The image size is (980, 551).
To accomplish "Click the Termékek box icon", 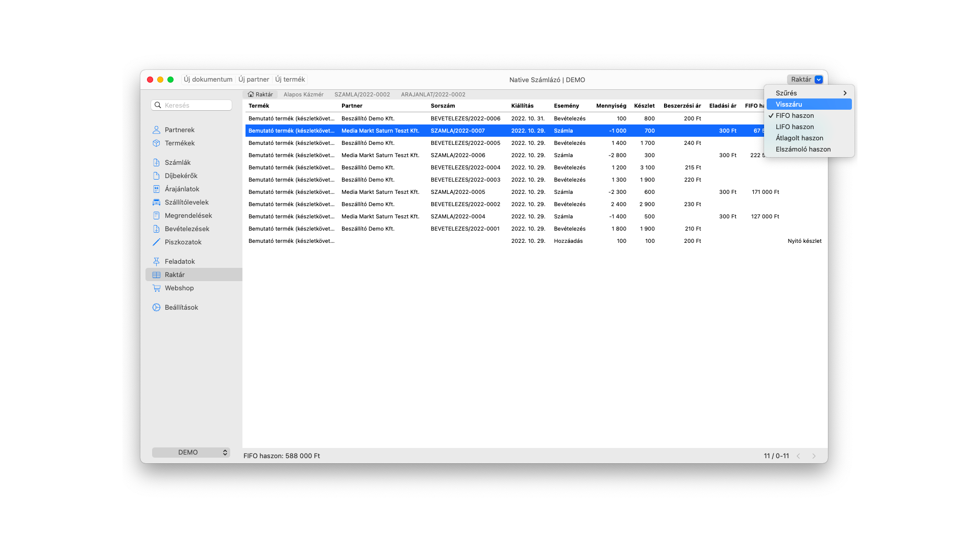I will (x=156, y=143).
